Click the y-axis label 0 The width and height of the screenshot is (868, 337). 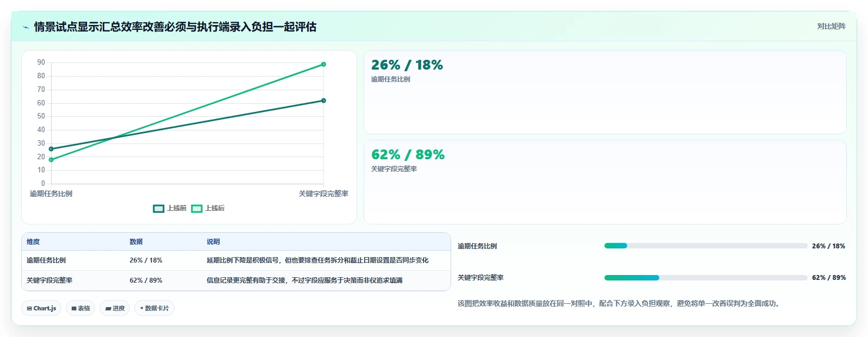pyautogui.click(x=43, y=184)
